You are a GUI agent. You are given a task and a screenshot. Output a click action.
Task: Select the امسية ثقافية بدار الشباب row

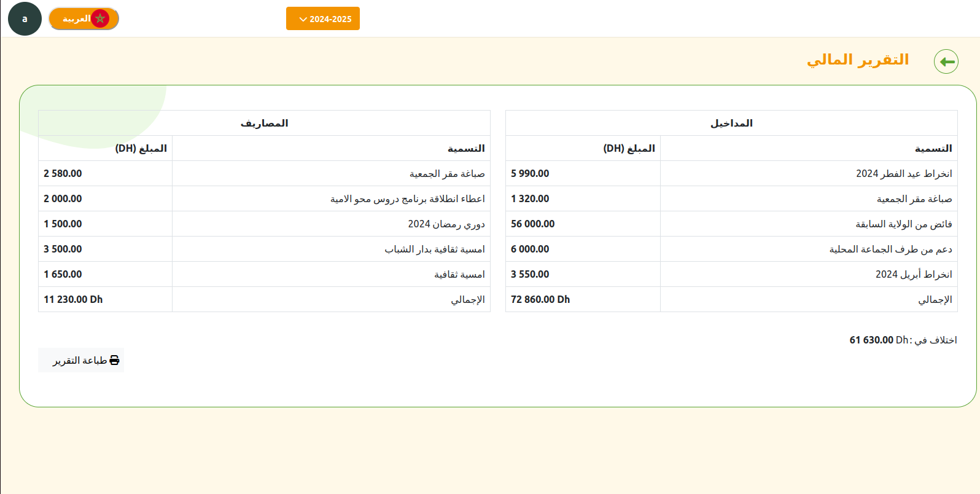[264, 249]
